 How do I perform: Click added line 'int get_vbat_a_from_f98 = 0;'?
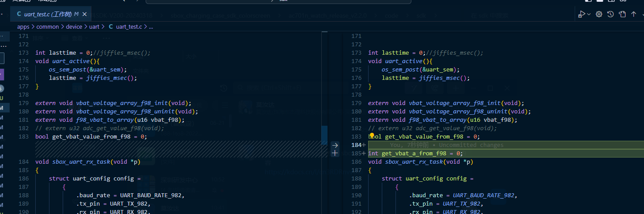[x=415, y=153]
